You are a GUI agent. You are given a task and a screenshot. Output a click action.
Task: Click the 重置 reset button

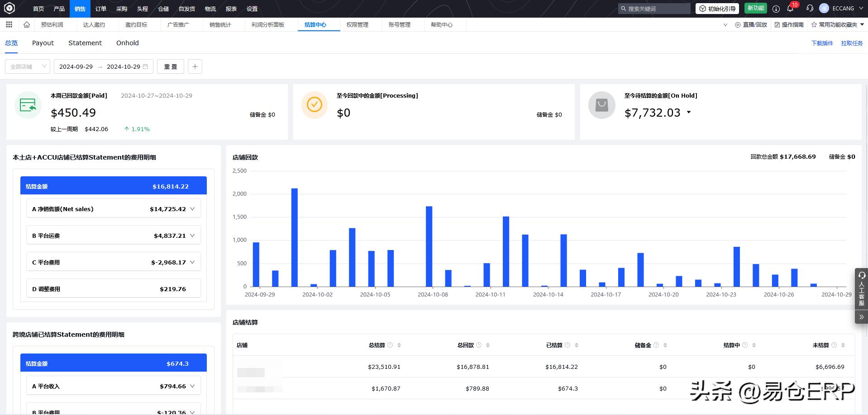171,66
